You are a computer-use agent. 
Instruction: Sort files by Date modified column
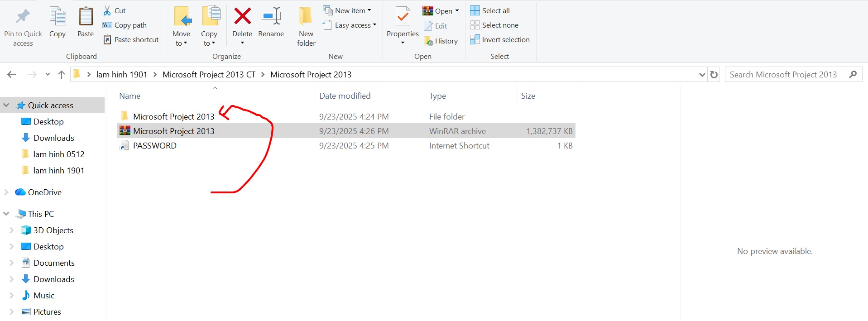click(345, 96)
